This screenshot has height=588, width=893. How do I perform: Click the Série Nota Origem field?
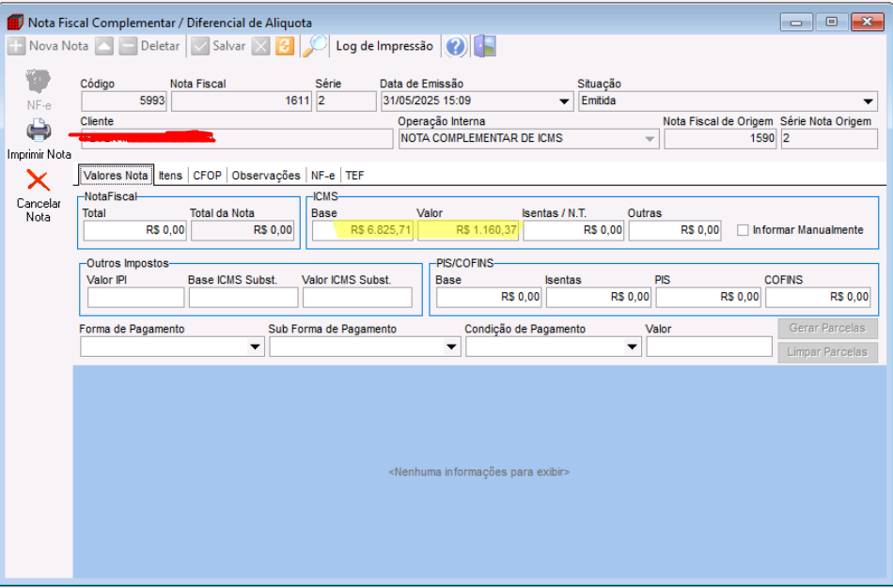pyautogui.click(x=829, y=139)
